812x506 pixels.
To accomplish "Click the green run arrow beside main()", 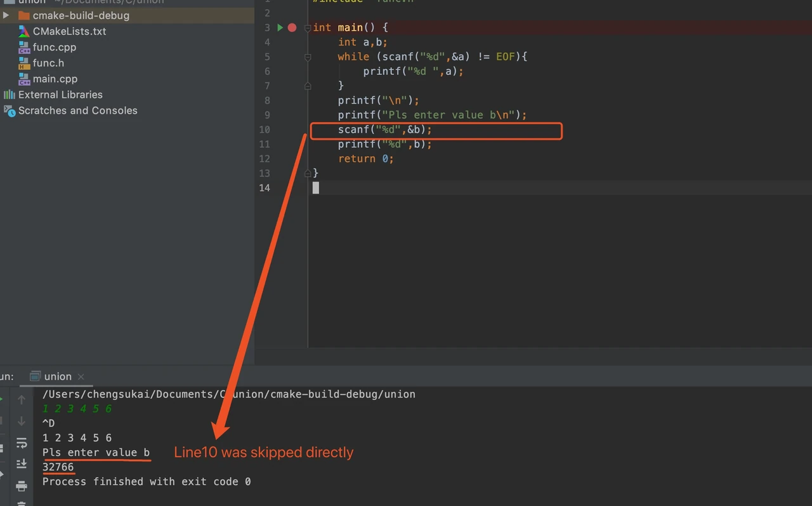I will [x=280, y=27].
